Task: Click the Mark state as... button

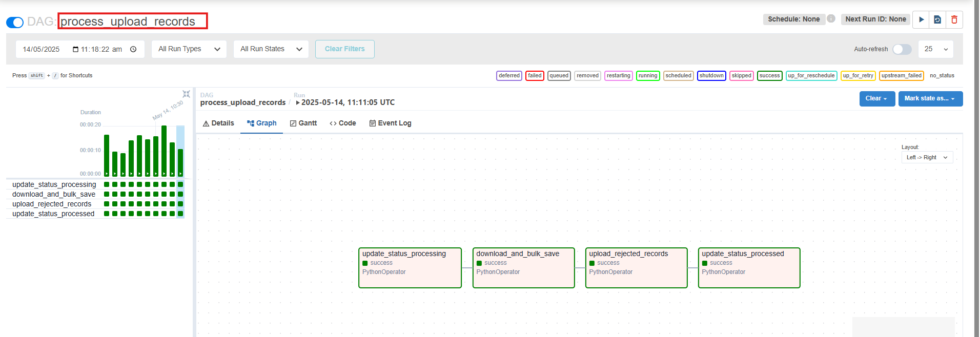Action: (x=930, y=99)
